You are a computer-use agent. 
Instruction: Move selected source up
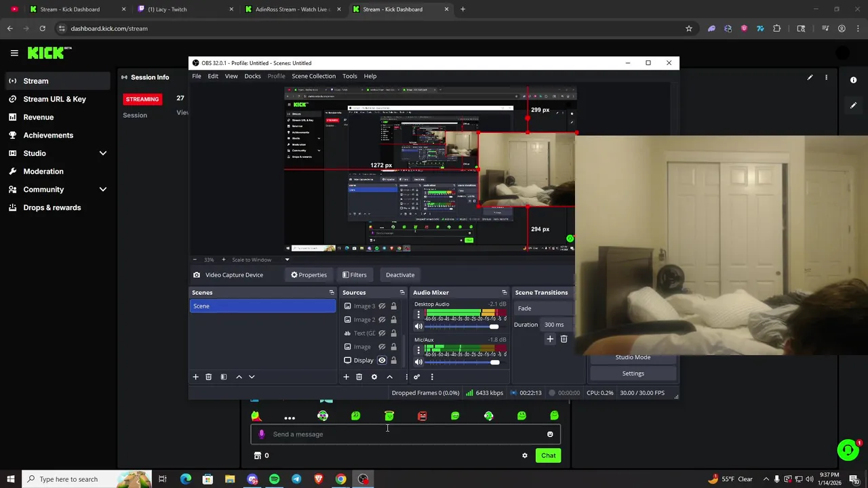[389, 377]
